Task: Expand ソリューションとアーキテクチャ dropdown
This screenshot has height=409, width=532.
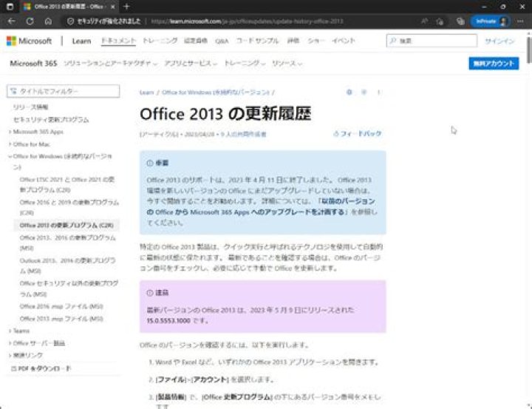Action: coord(110,64)
